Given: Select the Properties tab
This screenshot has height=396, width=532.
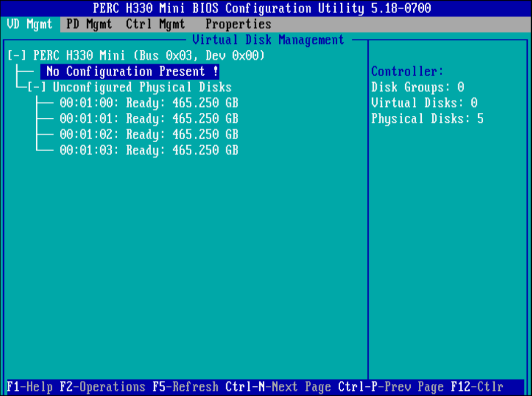Looking at the screenshot, I should click(x=238, y=24).
